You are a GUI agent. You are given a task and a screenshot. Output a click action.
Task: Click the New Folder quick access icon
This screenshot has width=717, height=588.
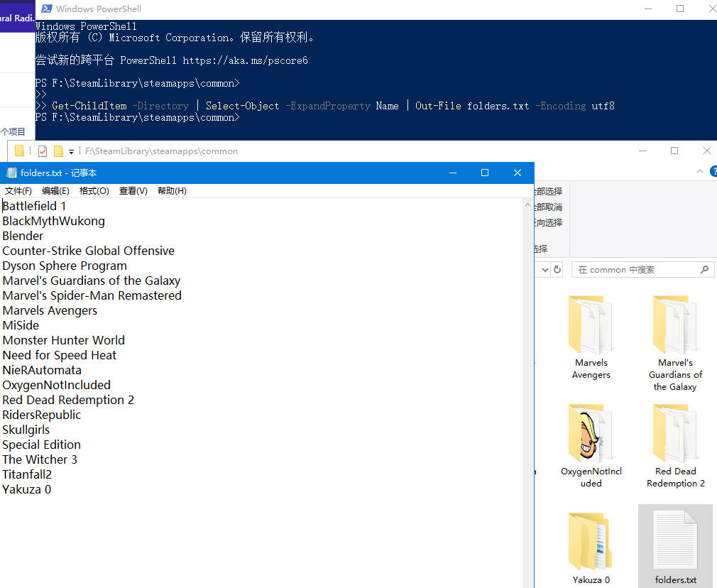[x=58, y=151]
